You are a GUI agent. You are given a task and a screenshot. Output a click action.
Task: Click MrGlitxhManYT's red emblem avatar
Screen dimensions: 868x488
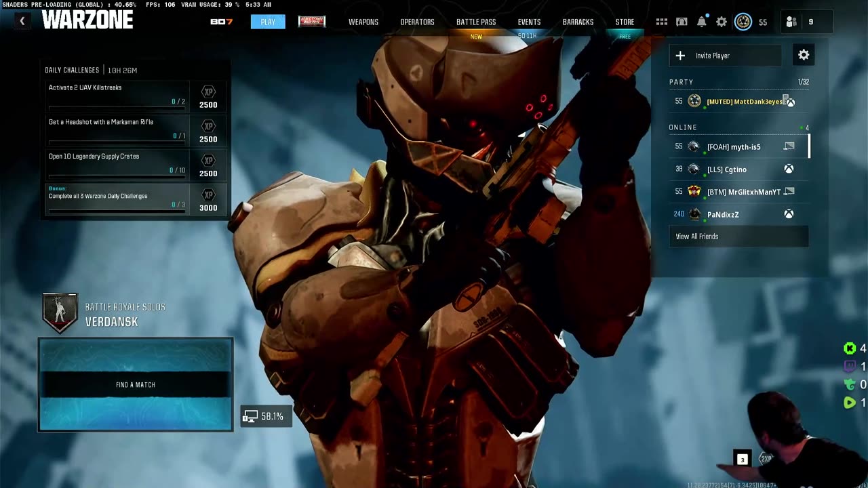(x=694, y=191)
